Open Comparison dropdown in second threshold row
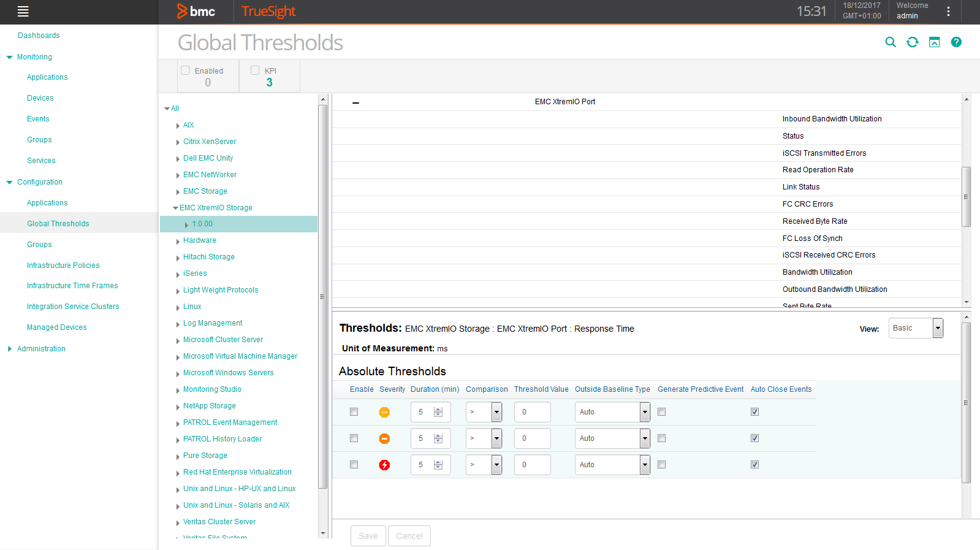 tap(484, 438)
